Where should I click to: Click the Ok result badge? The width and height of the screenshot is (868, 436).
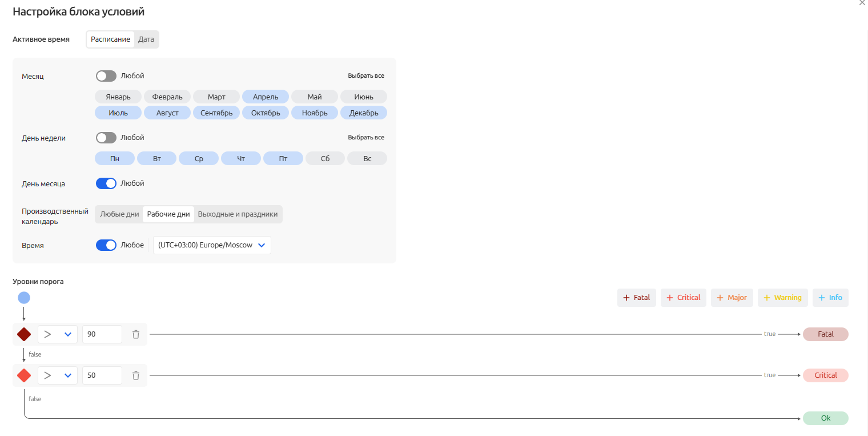(x=826, y=418)
